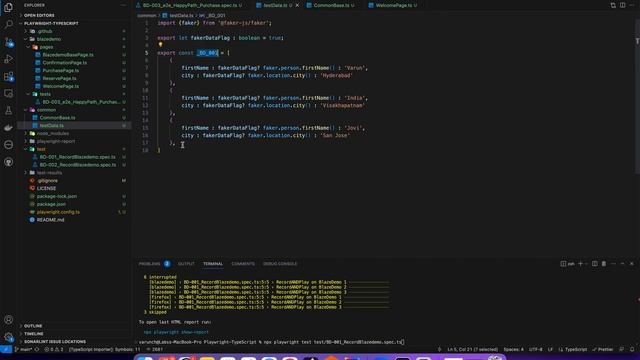Click Prettier in the status bar
The height and width of the screenshot is (360, 640).
(602, 349)
